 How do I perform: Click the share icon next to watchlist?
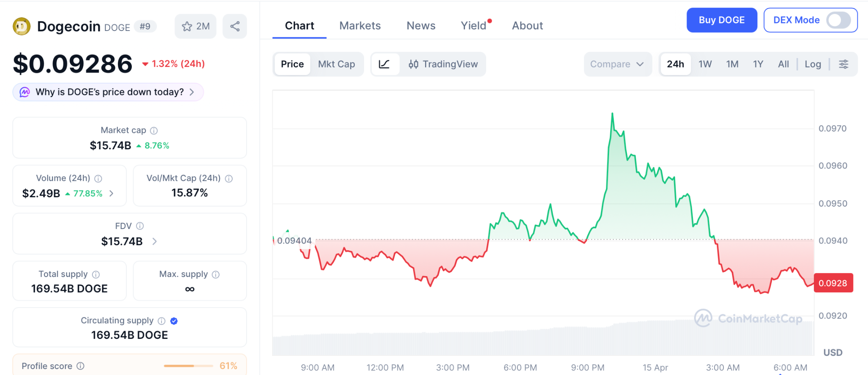click(235, 26)
